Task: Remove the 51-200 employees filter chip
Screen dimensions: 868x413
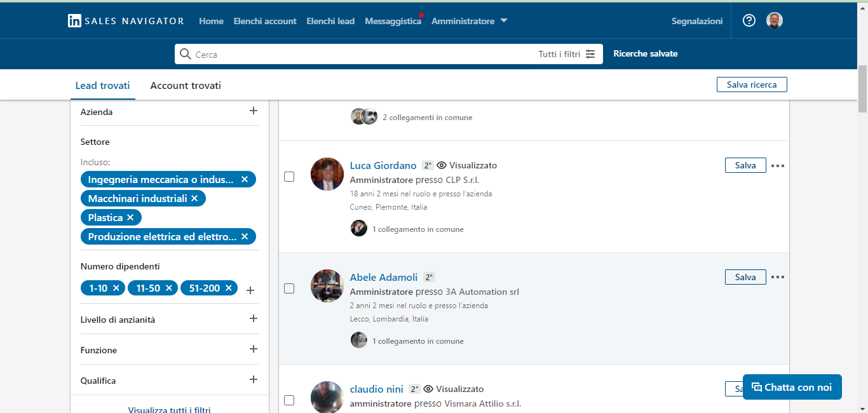Action: 229,288
